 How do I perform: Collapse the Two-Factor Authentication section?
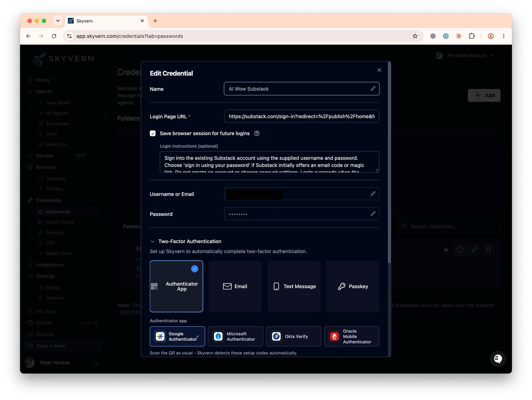[x=152, y=242]
